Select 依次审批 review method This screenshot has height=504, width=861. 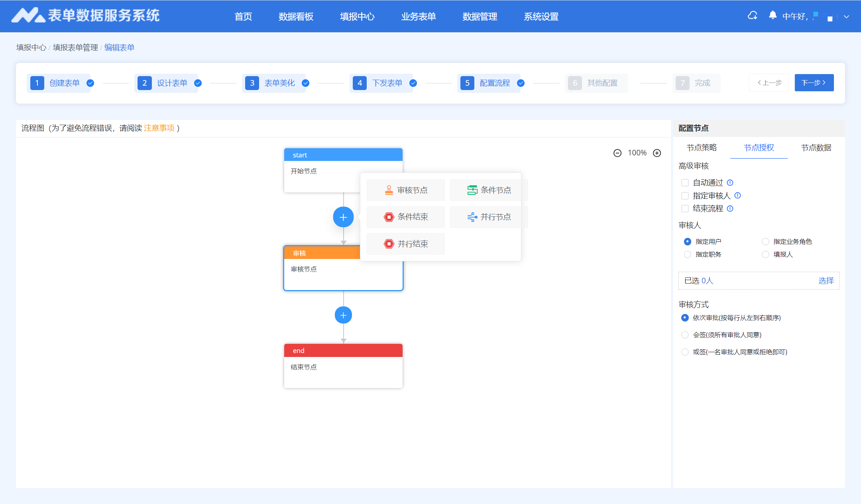point(685,318)
